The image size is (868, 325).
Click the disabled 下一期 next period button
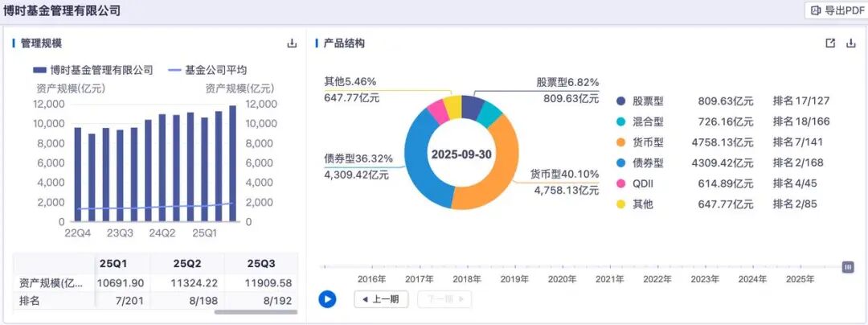click(x=444, y=299)
